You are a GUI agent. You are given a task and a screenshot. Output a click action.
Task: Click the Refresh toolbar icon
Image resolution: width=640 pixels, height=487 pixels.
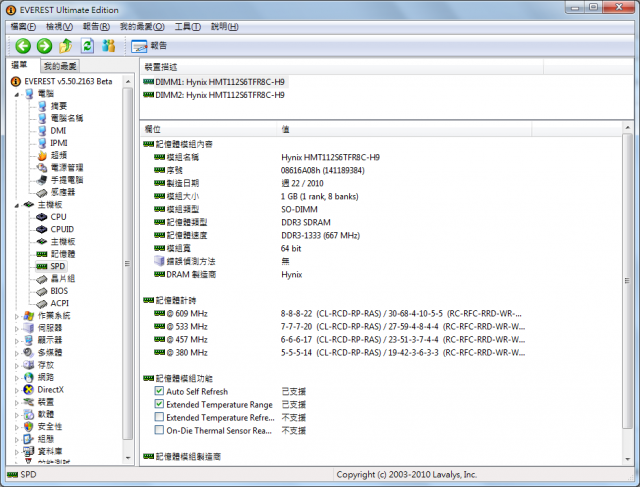tap(87, 46)
